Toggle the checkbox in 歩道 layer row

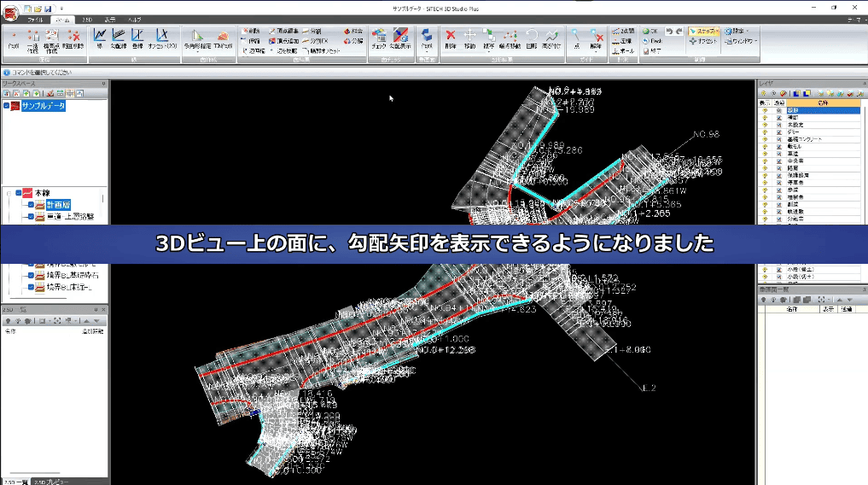pos(779,190)
